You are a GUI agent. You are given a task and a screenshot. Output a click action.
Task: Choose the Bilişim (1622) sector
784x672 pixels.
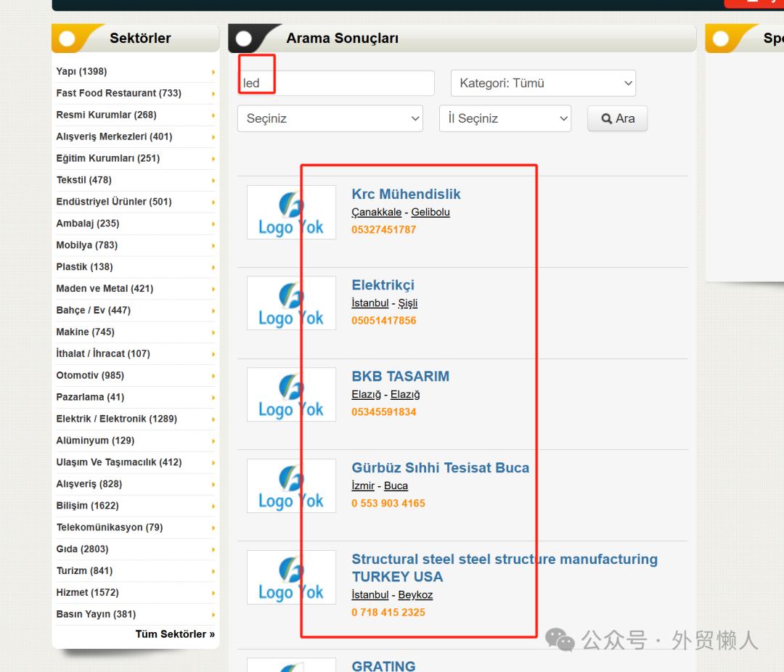[x=88, y=506]
